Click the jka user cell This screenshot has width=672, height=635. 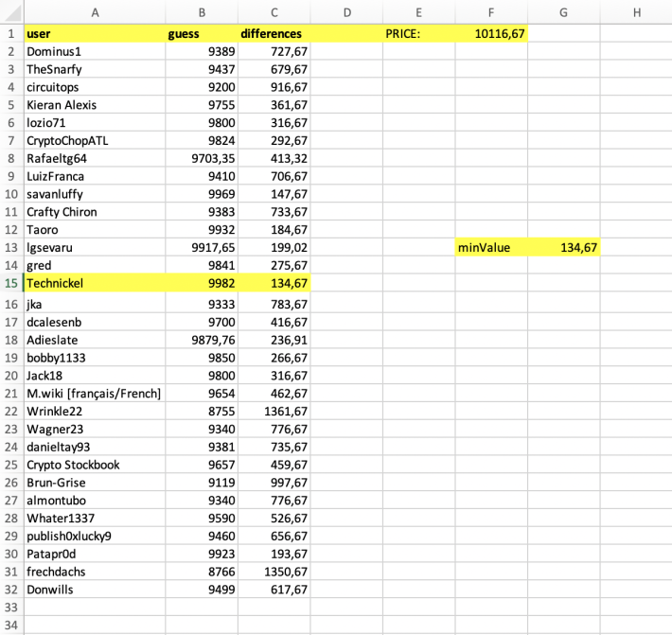point(95,304)
